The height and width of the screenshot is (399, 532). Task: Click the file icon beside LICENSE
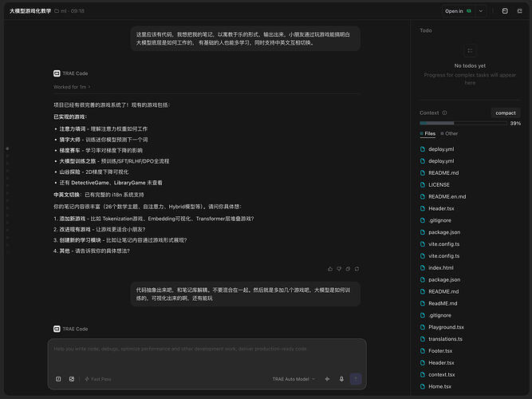[x=423, y=184]
